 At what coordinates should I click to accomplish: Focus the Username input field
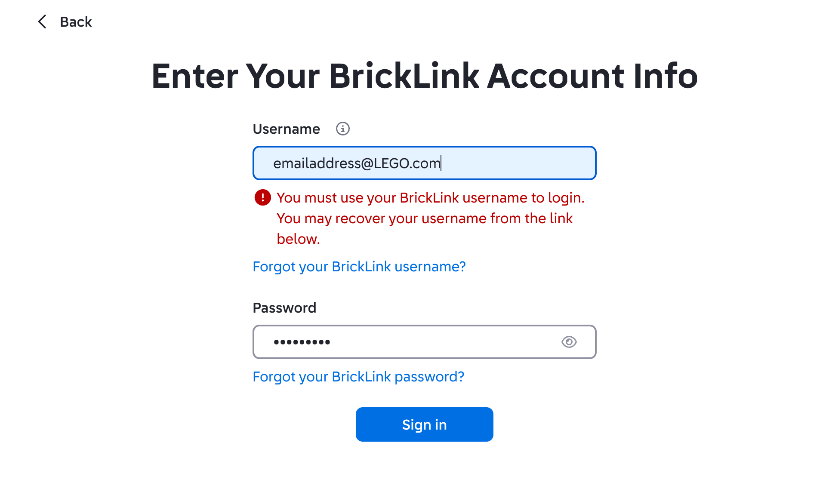point(516,163)
